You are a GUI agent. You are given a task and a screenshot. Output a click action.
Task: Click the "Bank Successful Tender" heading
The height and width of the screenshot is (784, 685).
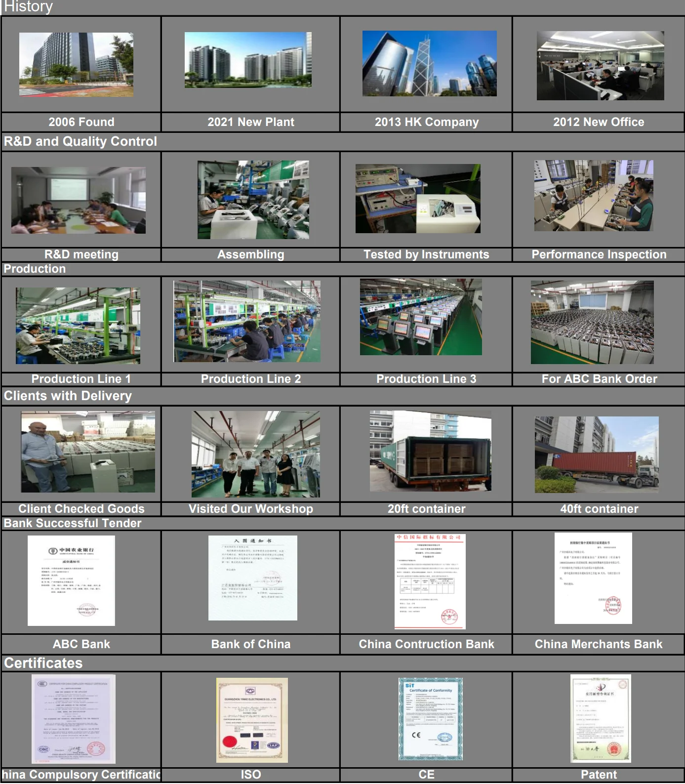coord(73,523)
